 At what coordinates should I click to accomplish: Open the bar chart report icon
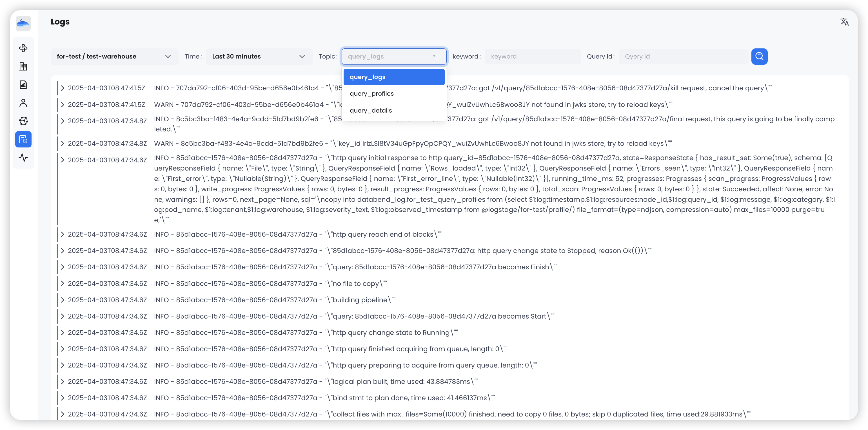click(23, 84)
